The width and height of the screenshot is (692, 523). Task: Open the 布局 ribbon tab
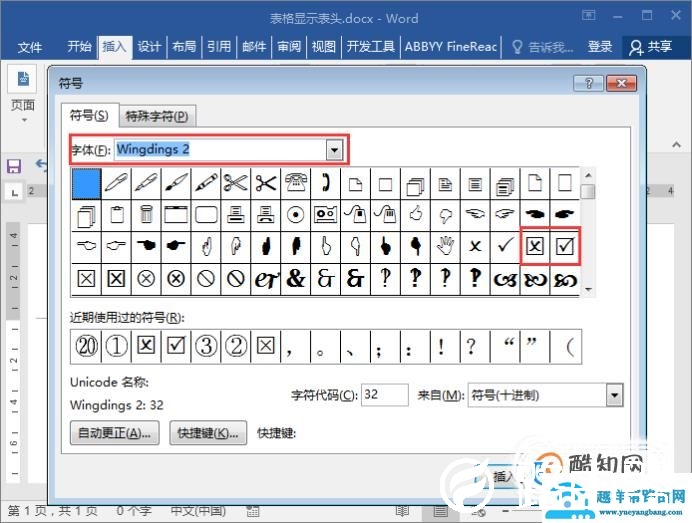click(184, 46)
